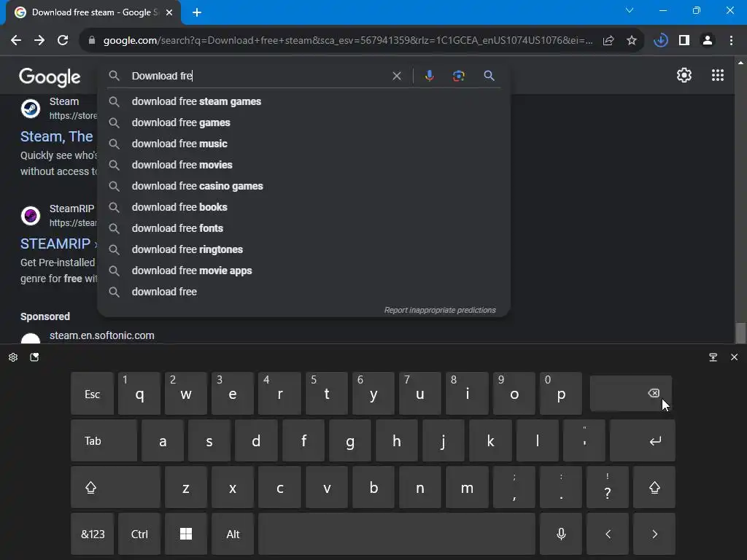Viewport: 747px width, 560px height.
Task: Tap the Ctrl key on touch keyboard
Action: 139,534
